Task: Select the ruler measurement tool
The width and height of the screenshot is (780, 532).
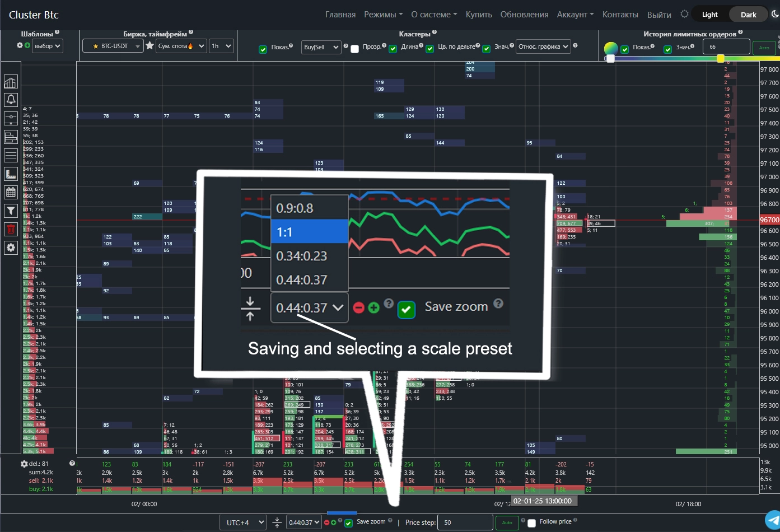Action: 11,174
